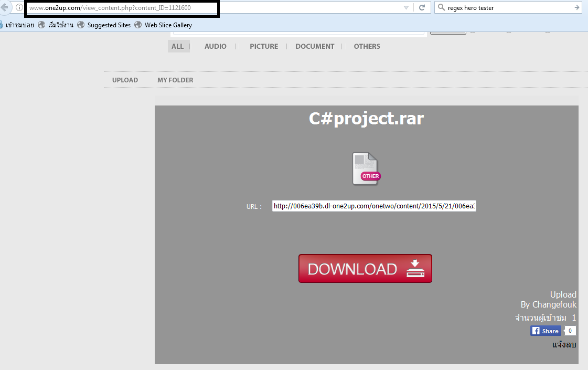
Task: Switch to the AUDIO tab
Action: pyautogui.click(x=216, y=47)
